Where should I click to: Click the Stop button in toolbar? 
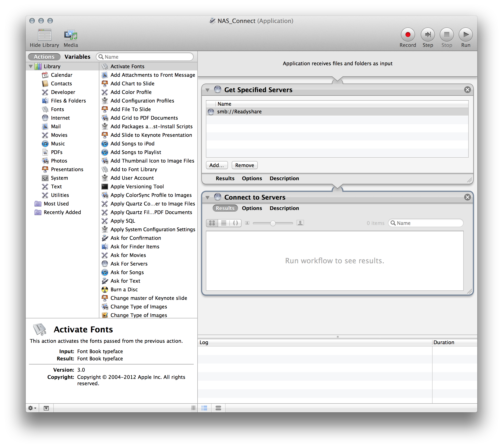point(446,35)
